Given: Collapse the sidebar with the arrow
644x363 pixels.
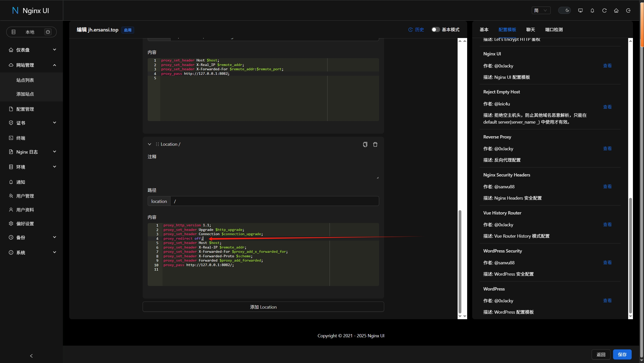Looking at the screenshot, I should [31, 356].
